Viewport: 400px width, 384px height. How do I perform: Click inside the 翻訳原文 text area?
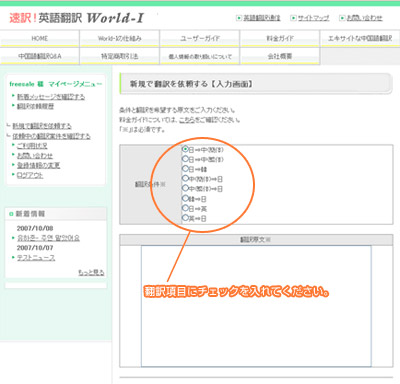tap(256, 306)
